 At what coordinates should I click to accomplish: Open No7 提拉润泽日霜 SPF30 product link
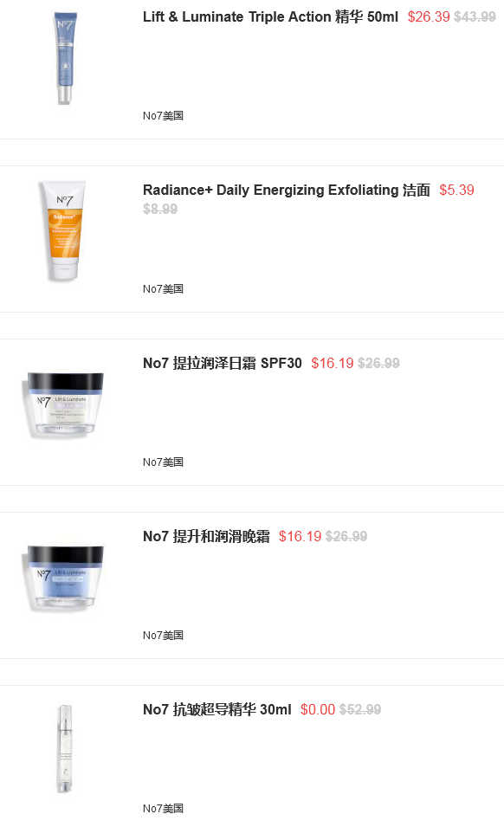tap(222, 363)
